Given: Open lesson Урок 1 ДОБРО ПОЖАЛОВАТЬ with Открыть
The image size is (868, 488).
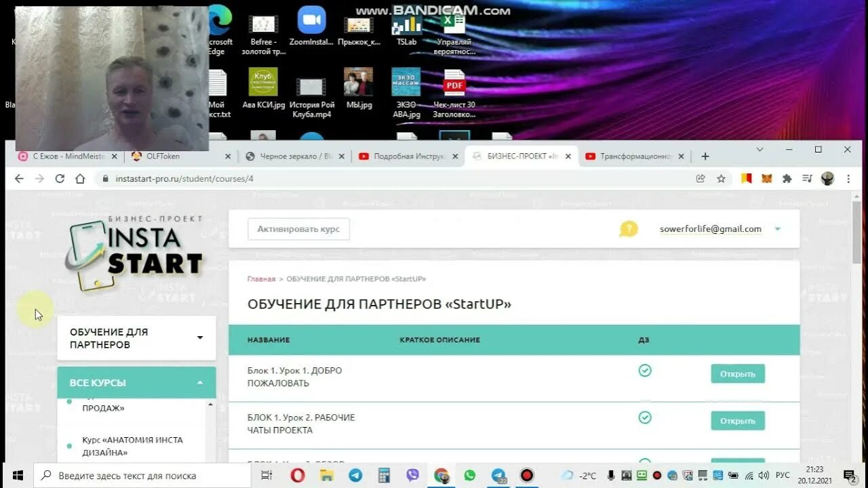Looking at the screenshot, I should coord(738,373).
